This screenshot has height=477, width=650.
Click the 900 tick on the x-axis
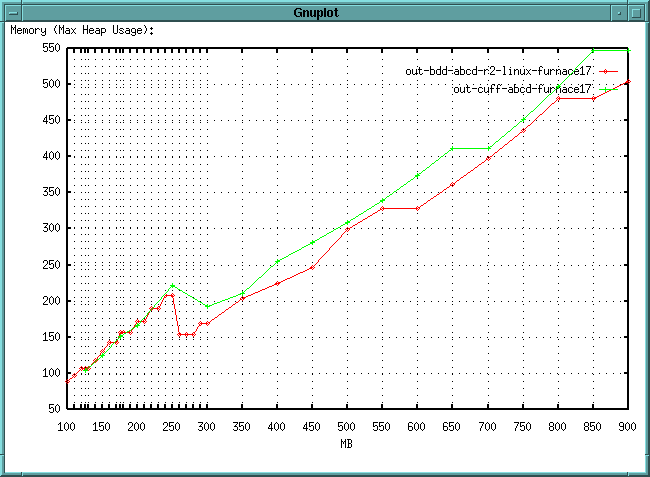pyautogui.click(x=627, y=426)
